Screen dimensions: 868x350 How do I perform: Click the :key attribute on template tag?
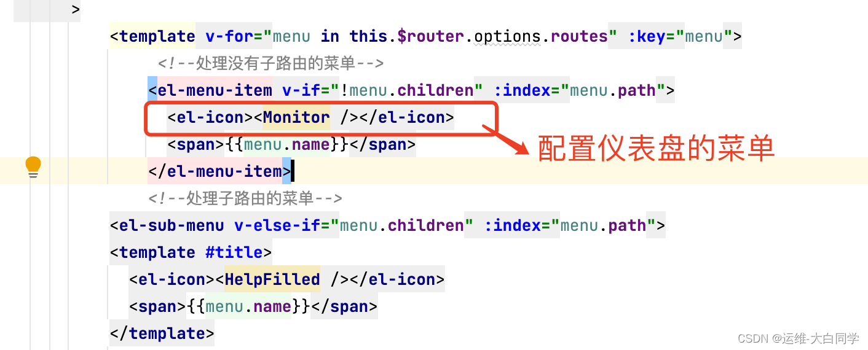(647, 36)
